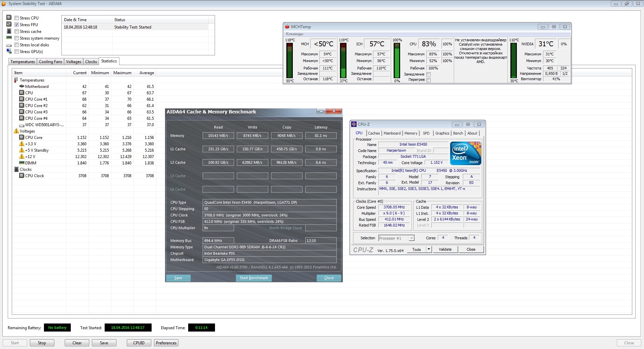644x349 pixels.
Task: Click the CPU Clock row icon
Action: coord(22,176)
